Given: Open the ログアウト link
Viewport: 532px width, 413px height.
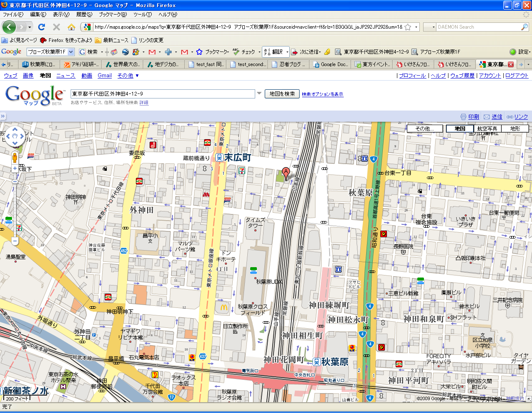Looking at the screenshot, I should (517, 76).
